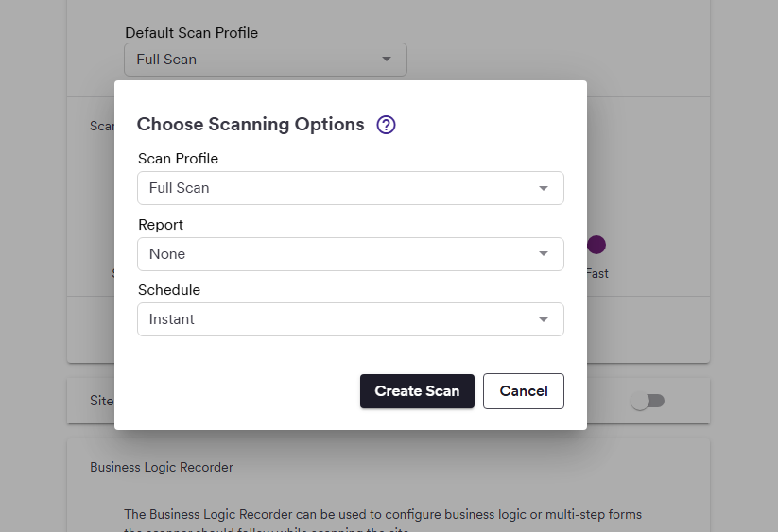
Task: Click the purple scan speed slider handle
Action: pyautogui.click(x=596, y=245)
